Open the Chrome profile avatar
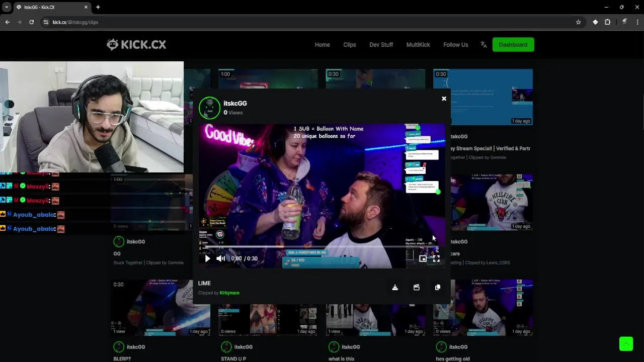Viewport: 644px width, 362px height. [x=624, y=22]
